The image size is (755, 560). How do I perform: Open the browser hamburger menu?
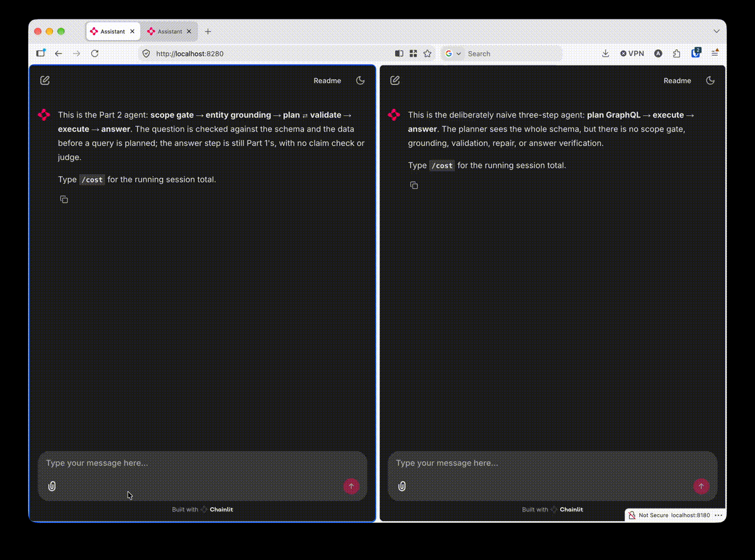(715, 53)
